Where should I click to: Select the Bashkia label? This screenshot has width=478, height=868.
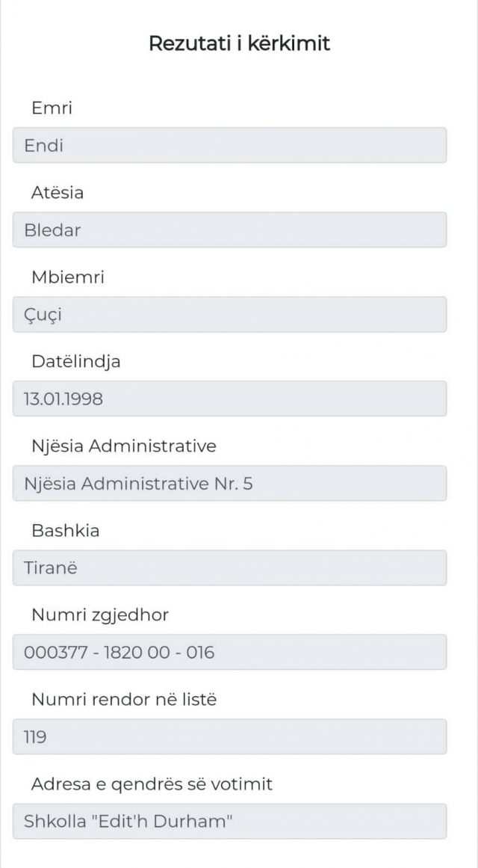click(66, 530)
